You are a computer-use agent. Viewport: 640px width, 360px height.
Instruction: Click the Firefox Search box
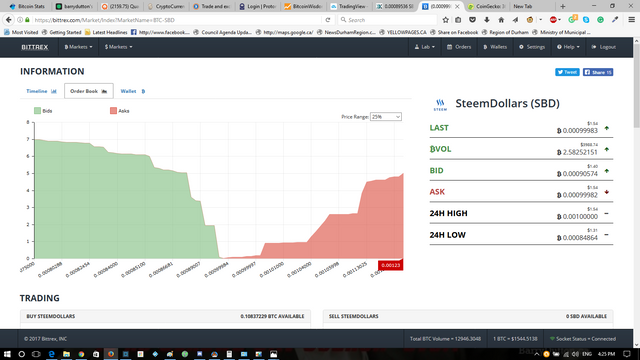point(387,20)
